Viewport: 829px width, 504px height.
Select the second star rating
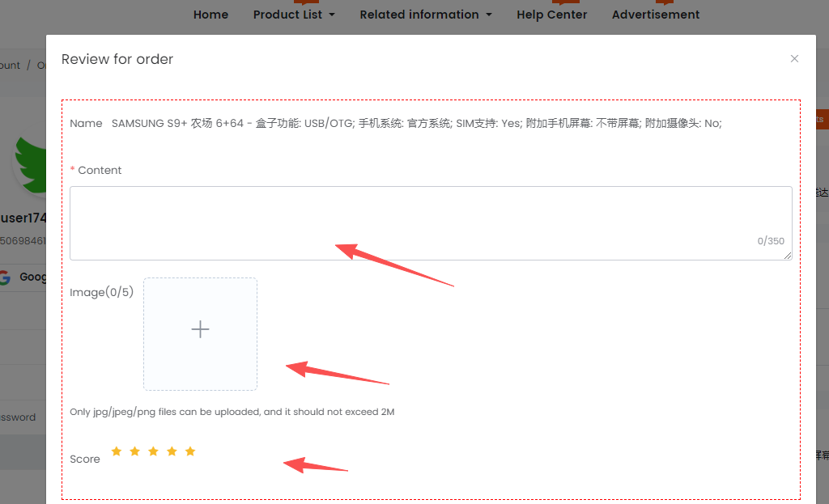coord(134,451)
